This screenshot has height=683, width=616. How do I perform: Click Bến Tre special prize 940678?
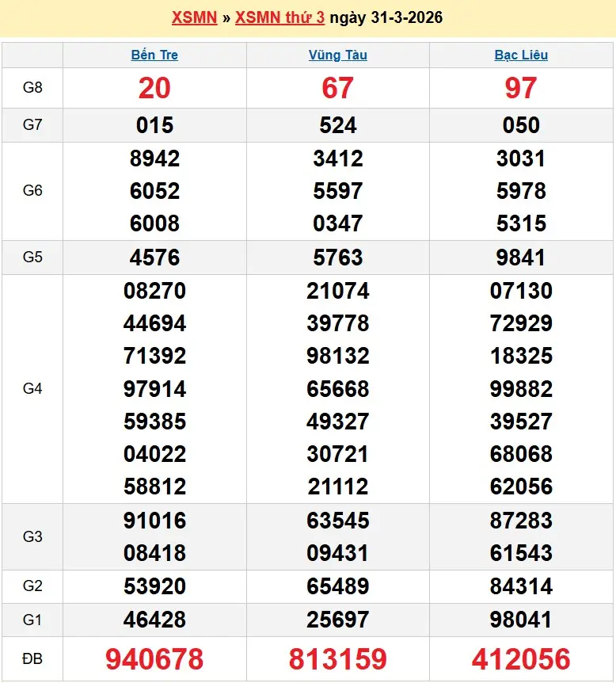click(154, 658)
